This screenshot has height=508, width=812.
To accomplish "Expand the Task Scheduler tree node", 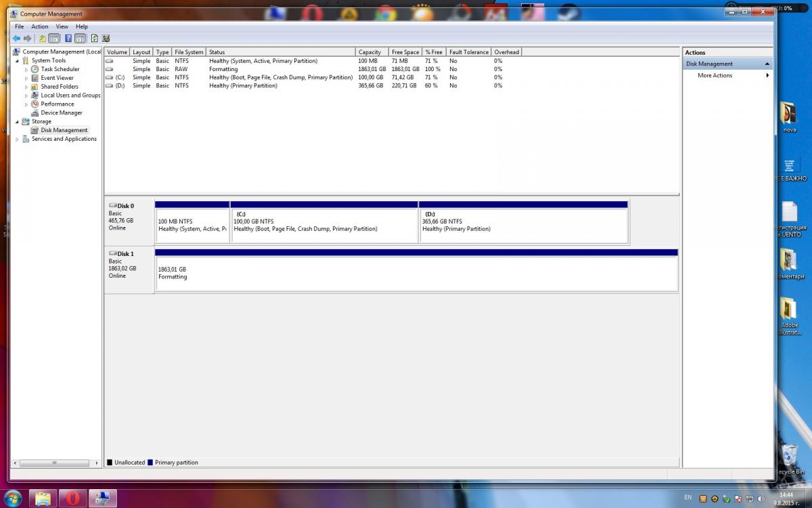I will 26,69.
